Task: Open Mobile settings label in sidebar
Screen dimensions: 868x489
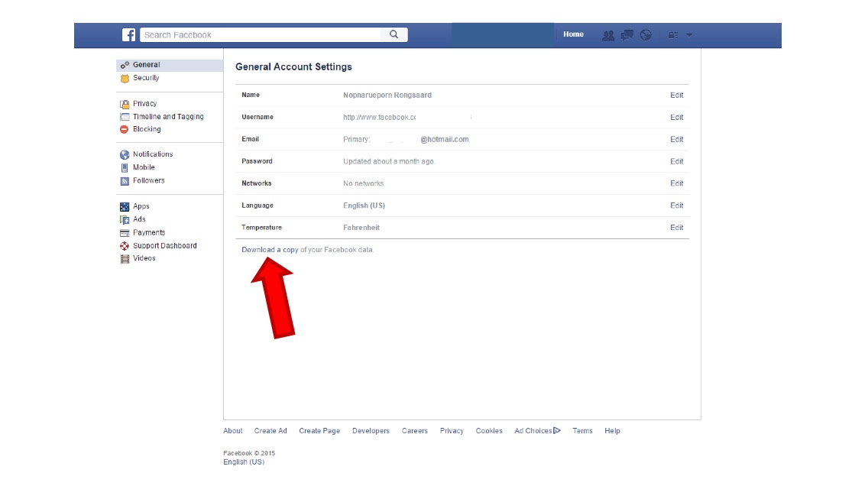Action: pos(144,167)
